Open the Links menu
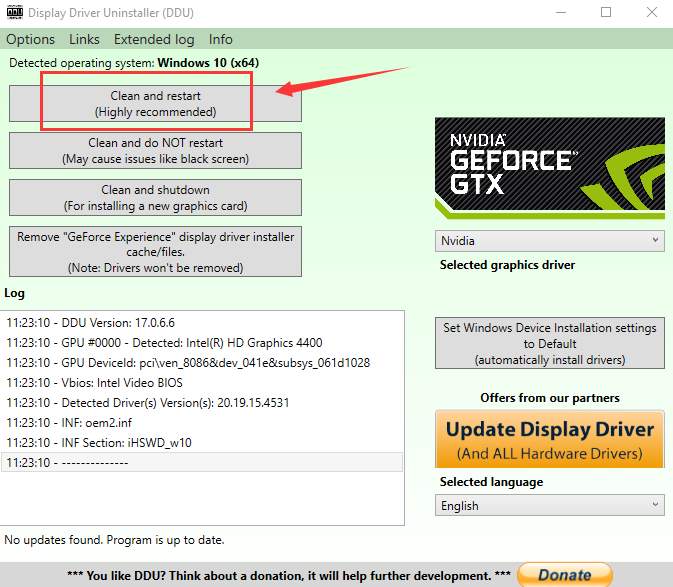The width and height of the screenshot is (673, 587). pyautogui.click(x=84, y=39)
